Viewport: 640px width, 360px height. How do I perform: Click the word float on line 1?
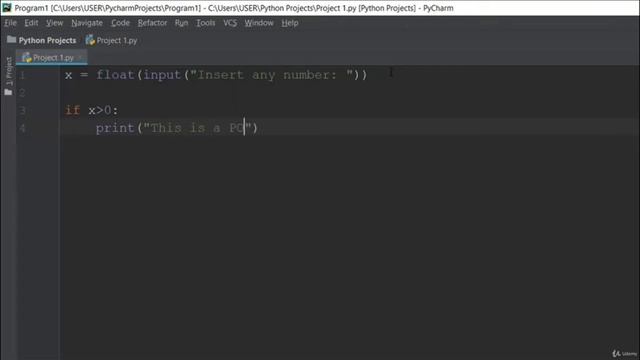coord(115,75)
